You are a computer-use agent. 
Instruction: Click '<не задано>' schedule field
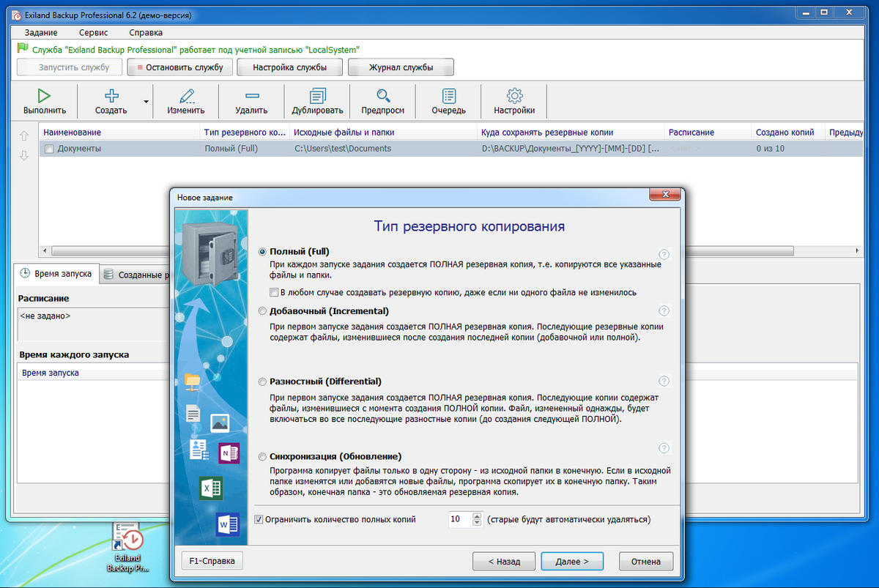pos(92,322)
